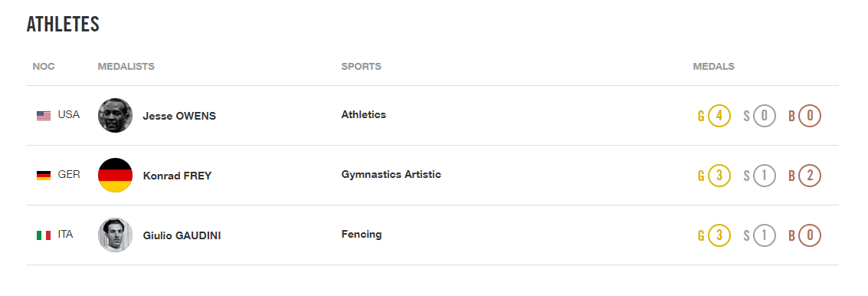868x296 pixels.
Task: Click the MEDALS column header
Action: (713, 67)
